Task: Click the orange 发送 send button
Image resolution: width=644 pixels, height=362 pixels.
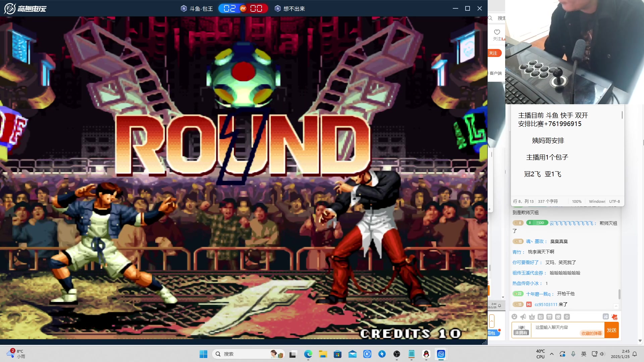Action: pos(611,330)
